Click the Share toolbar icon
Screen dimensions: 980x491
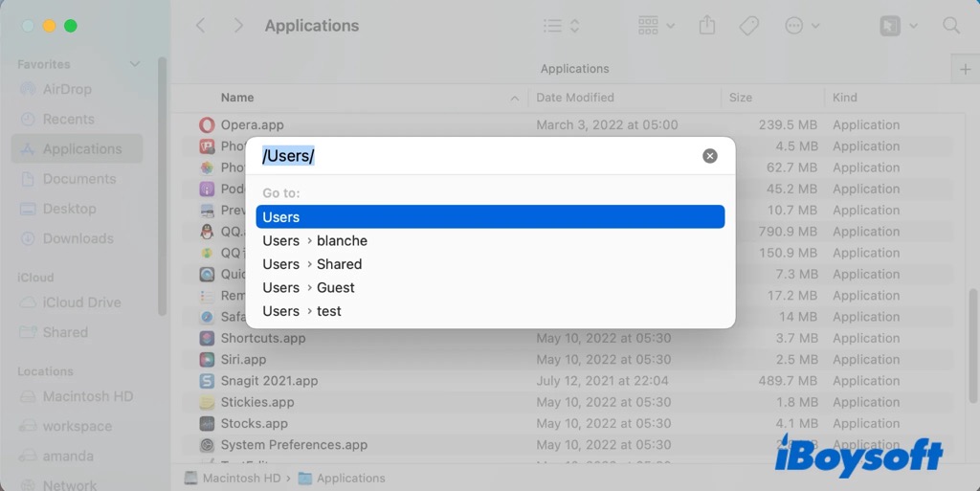pos(707,25)
